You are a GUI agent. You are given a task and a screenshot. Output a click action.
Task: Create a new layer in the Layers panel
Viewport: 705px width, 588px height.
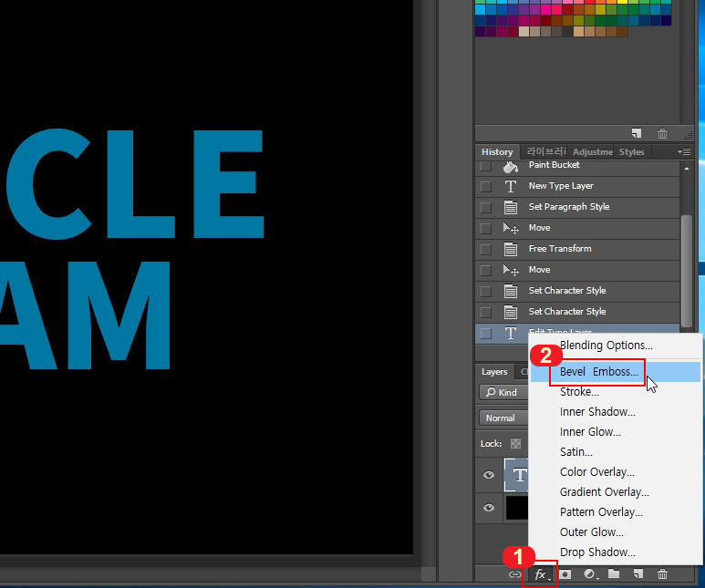tap(638, 573)
